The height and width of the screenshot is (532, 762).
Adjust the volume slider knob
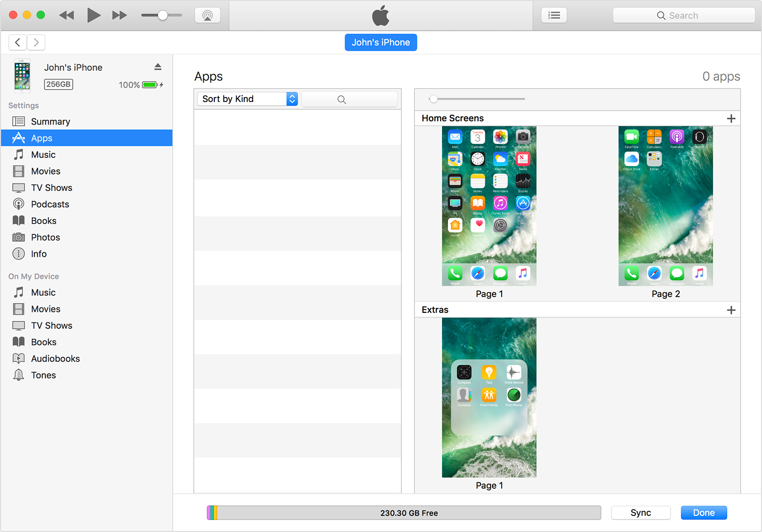pyautogui.click(x=163, y=15)
